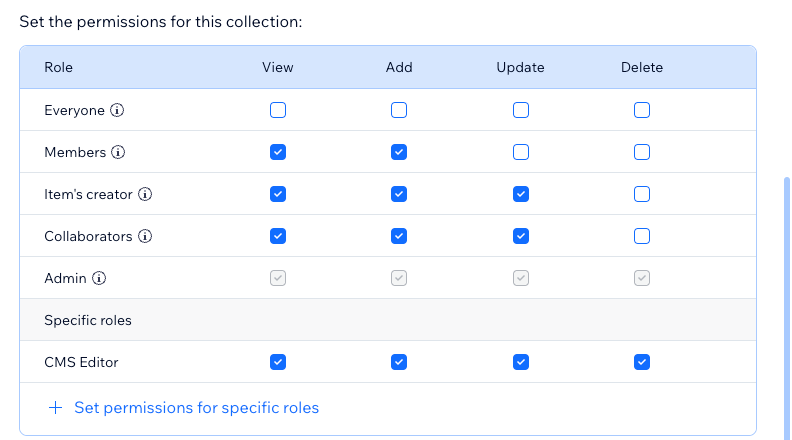Enable Add permission for Everyone
The height and width of the screenshot is (440, 792).
click(399, 110)
